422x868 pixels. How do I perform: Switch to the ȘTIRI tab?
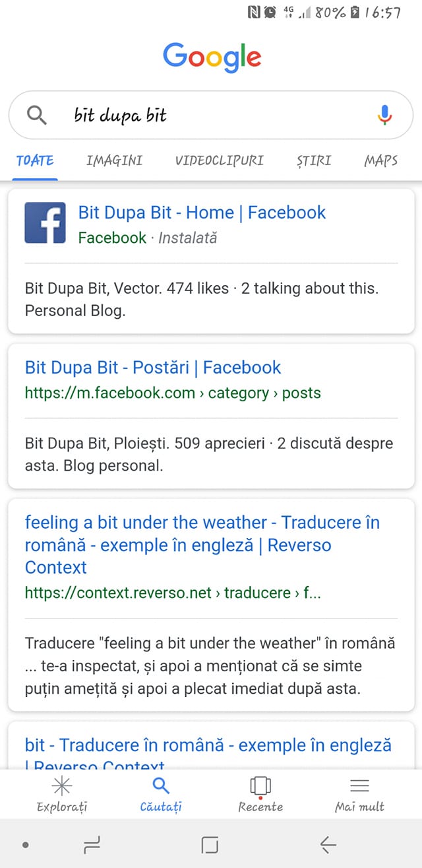coord(314,160)
